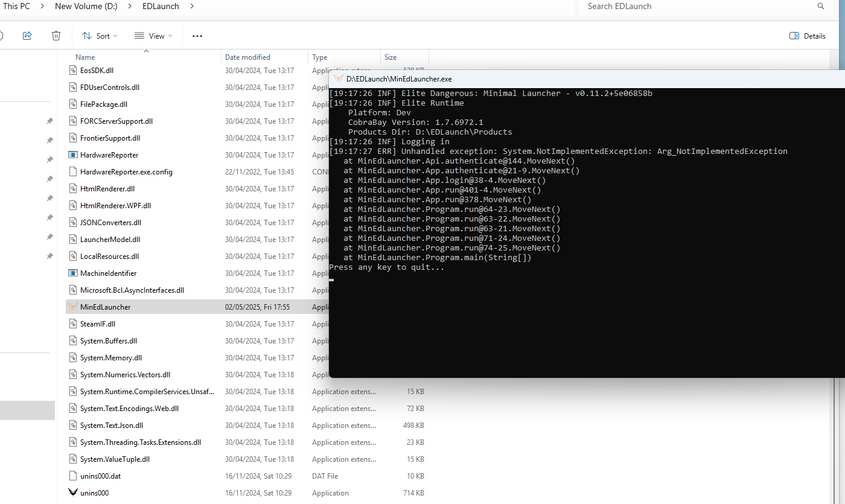Viewport: 845px width, 504px height.
Task: Select HardwareReporter application icon
Action: tap(73, 155)
